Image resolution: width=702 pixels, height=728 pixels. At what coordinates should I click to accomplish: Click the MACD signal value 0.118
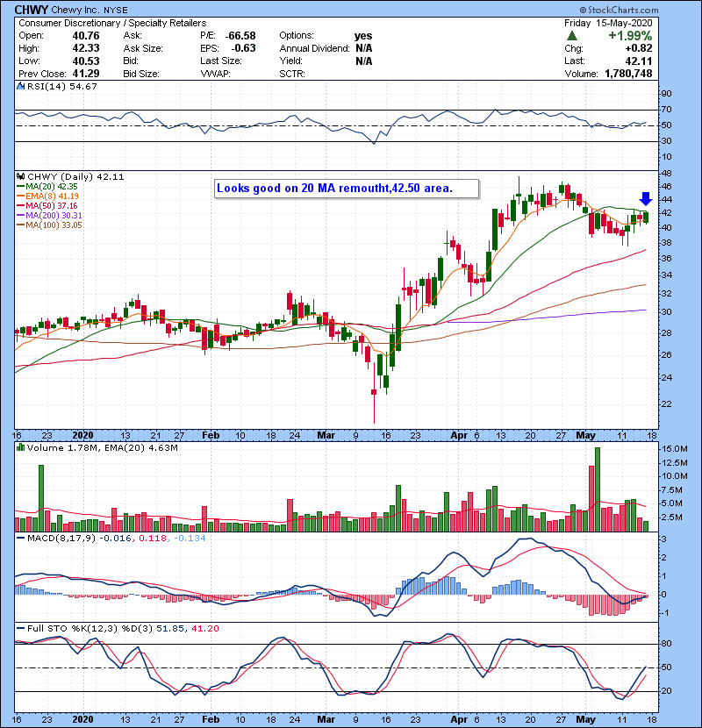[153, 539]
